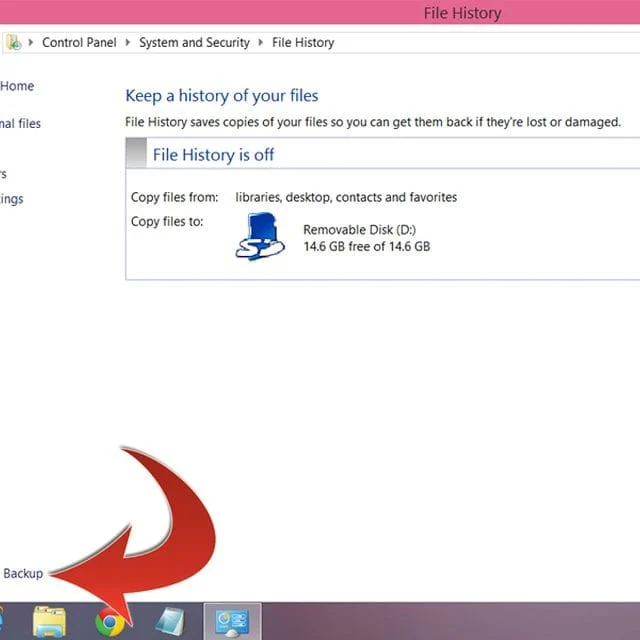Click '14.6 GB free of 14.6 GB' text
The image size is (640, 640).
[367, 246]
